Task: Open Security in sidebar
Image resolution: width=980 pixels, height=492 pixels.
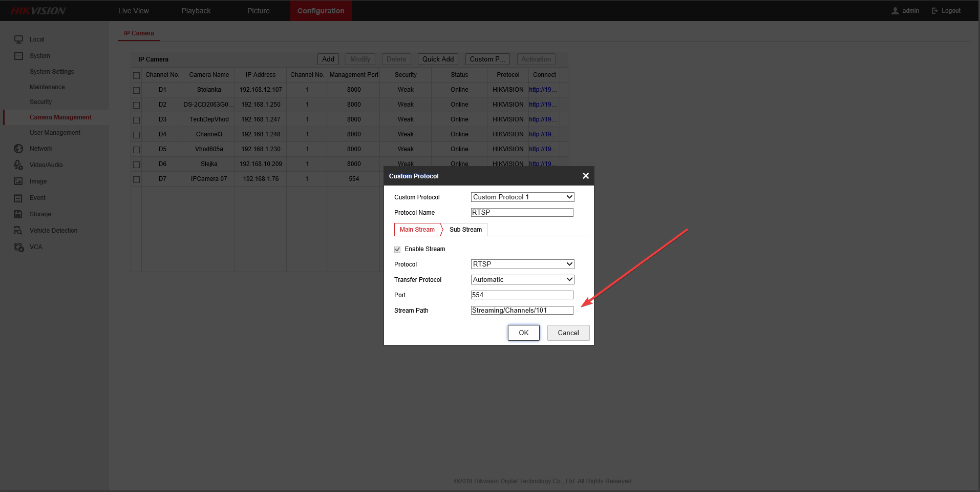Action: click(x=40, y=102)
